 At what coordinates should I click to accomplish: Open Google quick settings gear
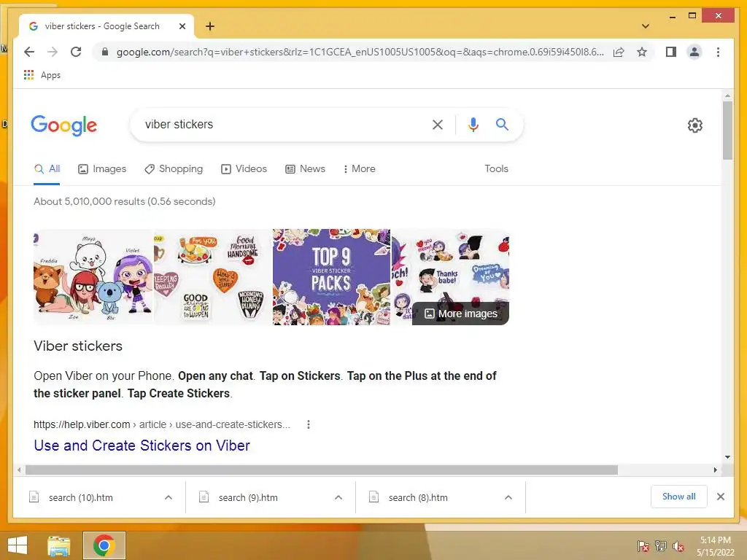695,125
